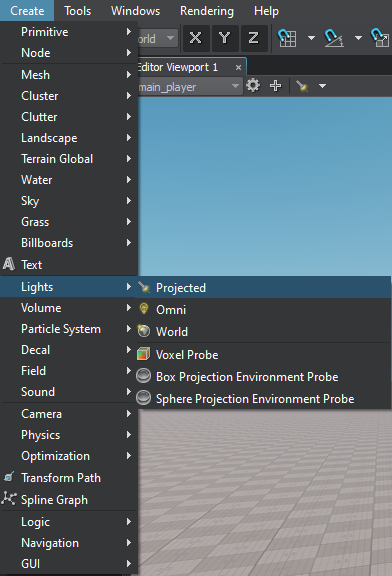The width and height of the screenshot is (392, 576).
Task: Open viewport camera settings gear icon
Action: pyautogui.click(x=253, y=86)
